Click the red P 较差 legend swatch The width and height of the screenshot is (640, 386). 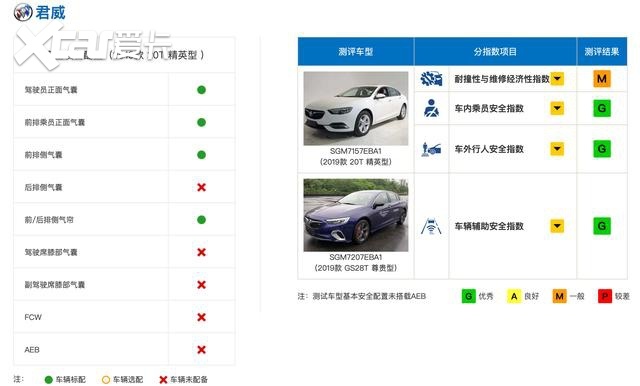[604, 296]
